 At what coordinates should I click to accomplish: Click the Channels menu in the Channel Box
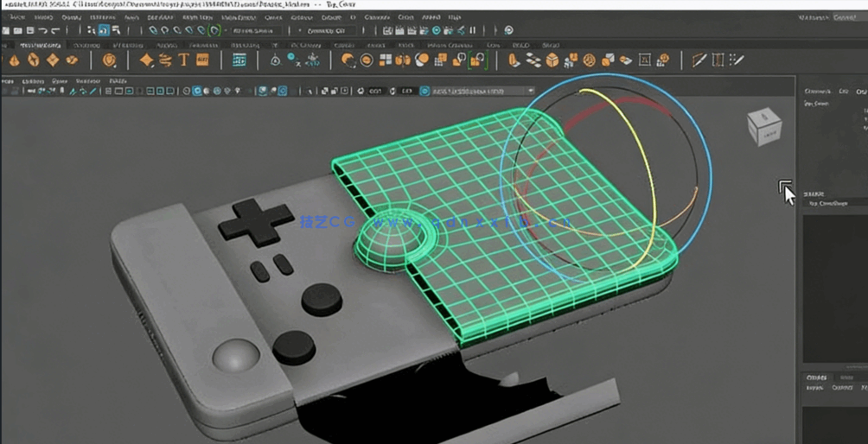click(815, 91)
